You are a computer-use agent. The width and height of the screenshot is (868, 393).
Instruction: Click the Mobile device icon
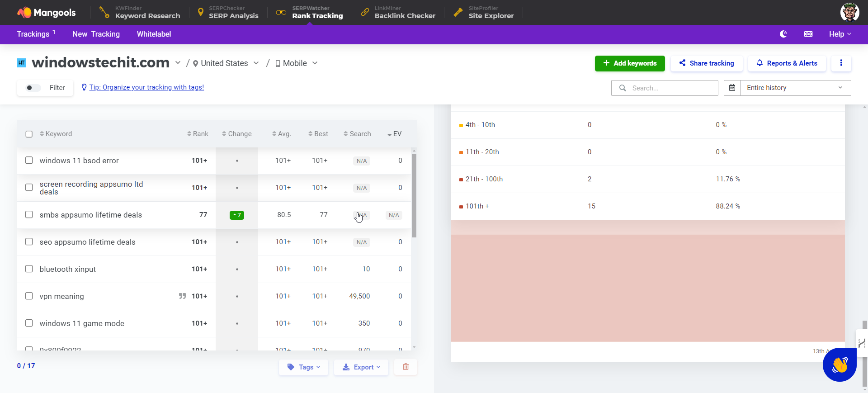pos(278,64)
